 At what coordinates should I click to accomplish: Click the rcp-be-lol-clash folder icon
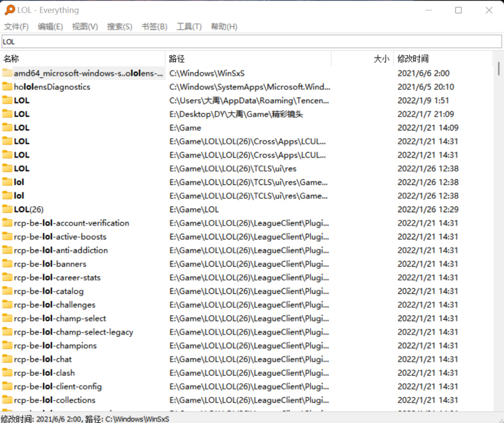point(7,373)
